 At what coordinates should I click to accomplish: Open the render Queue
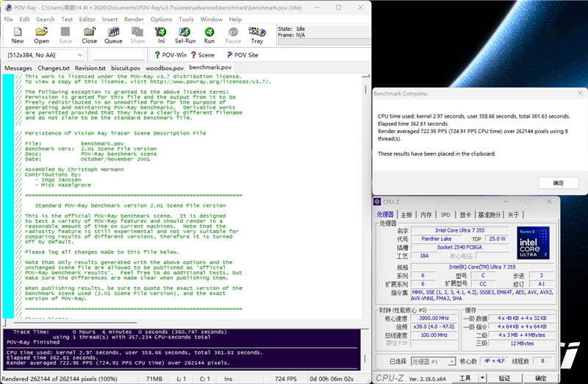(x=113, y=35)
